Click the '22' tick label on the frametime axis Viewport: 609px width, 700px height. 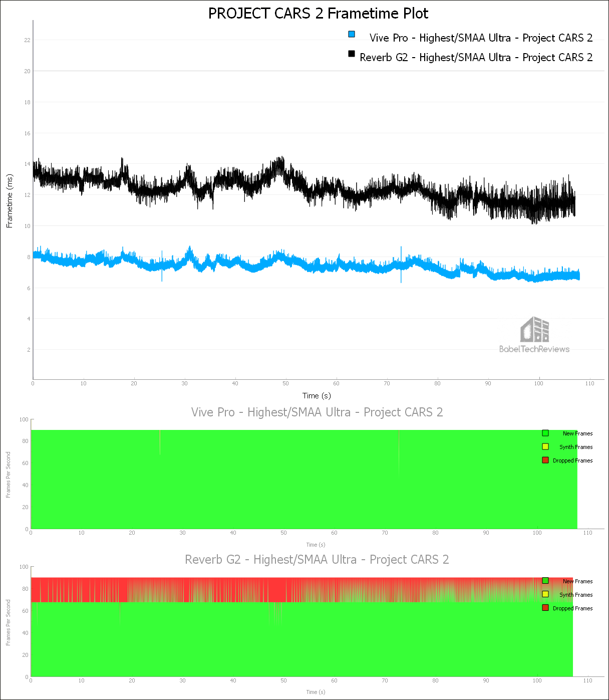click(27, 40)
